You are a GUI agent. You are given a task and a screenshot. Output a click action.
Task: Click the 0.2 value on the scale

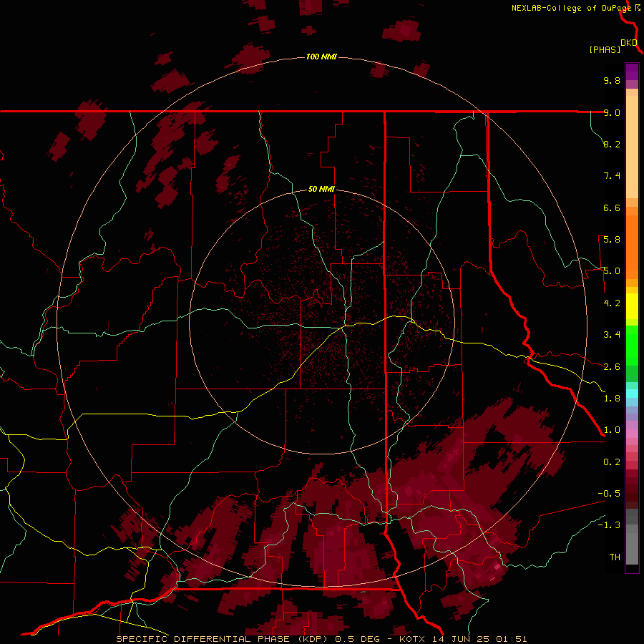612,462
